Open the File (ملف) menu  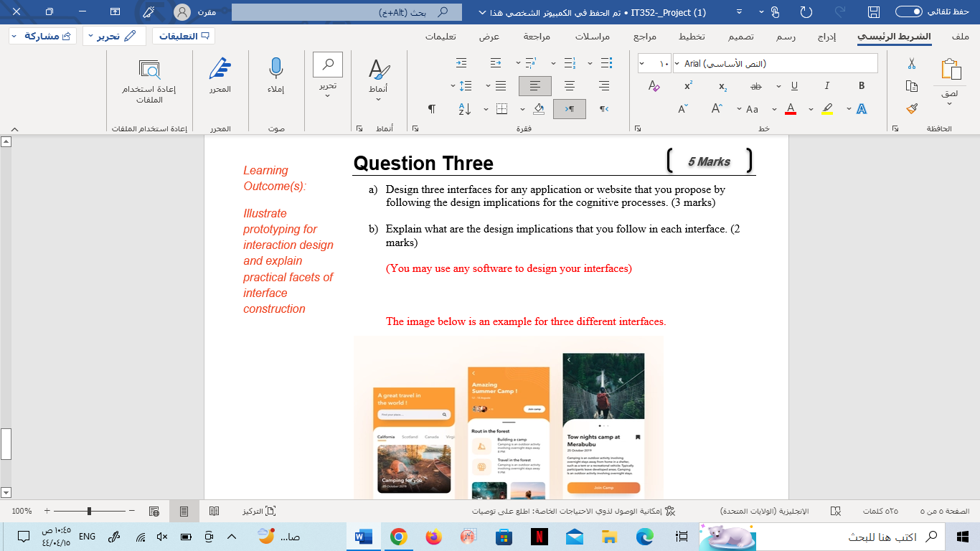pyautogui.click(x=960, y=37)
